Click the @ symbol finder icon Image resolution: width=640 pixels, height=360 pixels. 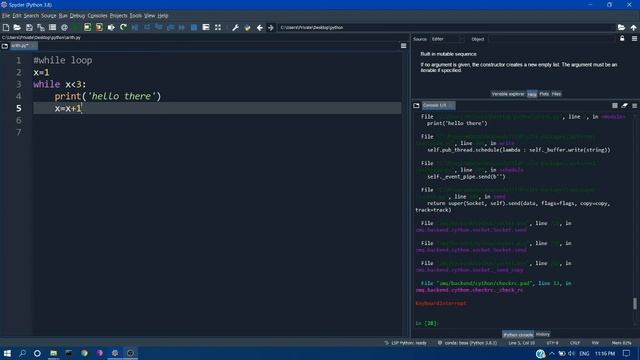click(64, 27)
